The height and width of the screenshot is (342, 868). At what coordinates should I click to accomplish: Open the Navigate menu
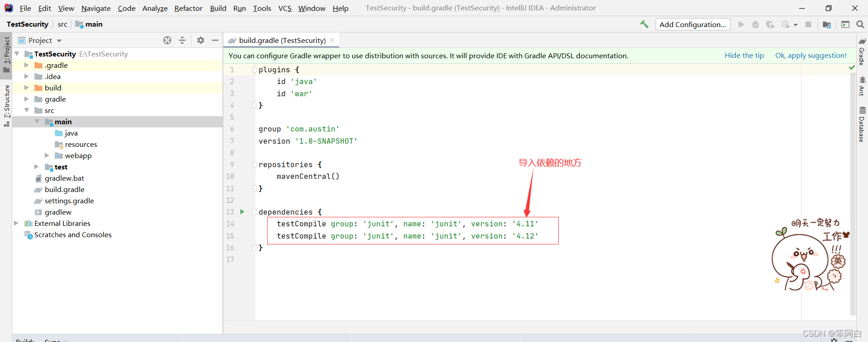[x=96, y=8]
